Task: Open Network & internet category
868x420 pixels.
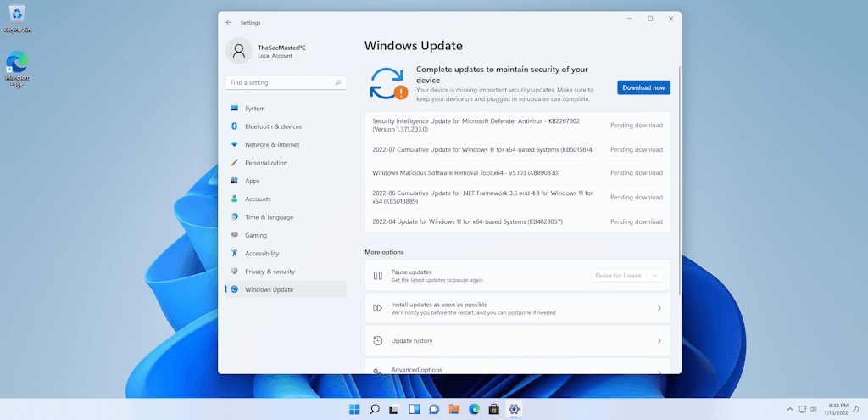Action: (x=286, y=144)
